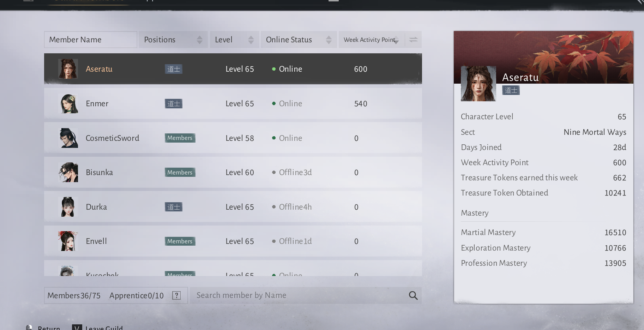The image size is (644, 330).
Task: Click Enmer's avatar portrait
Action: coord(68,103)
